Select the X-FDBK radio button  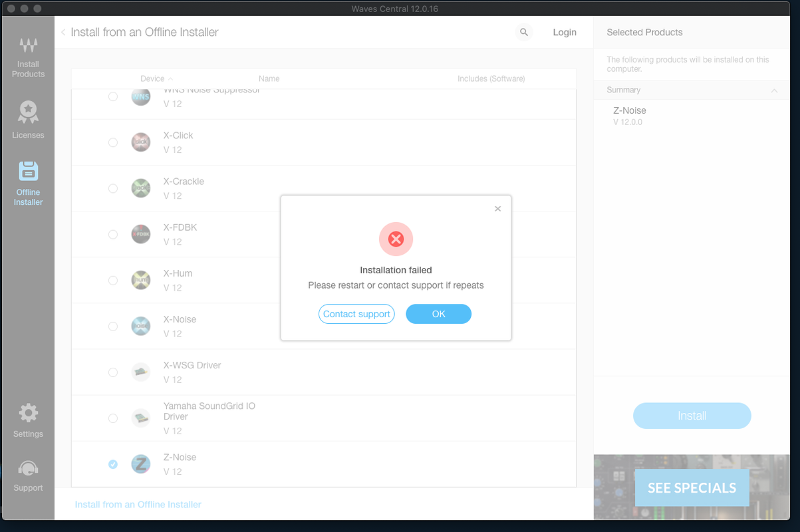[113, 234]
